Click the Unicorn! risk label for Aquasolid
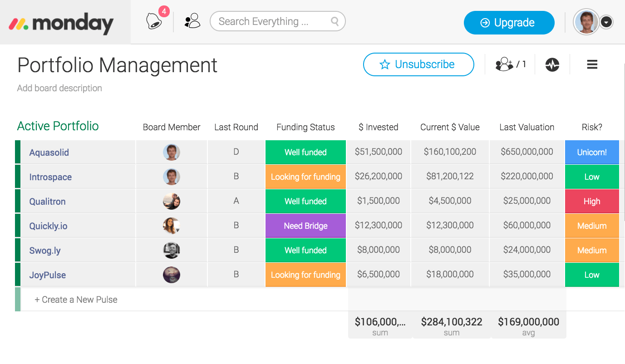Viewport: 625px width, 364px height. coord(592,152)
